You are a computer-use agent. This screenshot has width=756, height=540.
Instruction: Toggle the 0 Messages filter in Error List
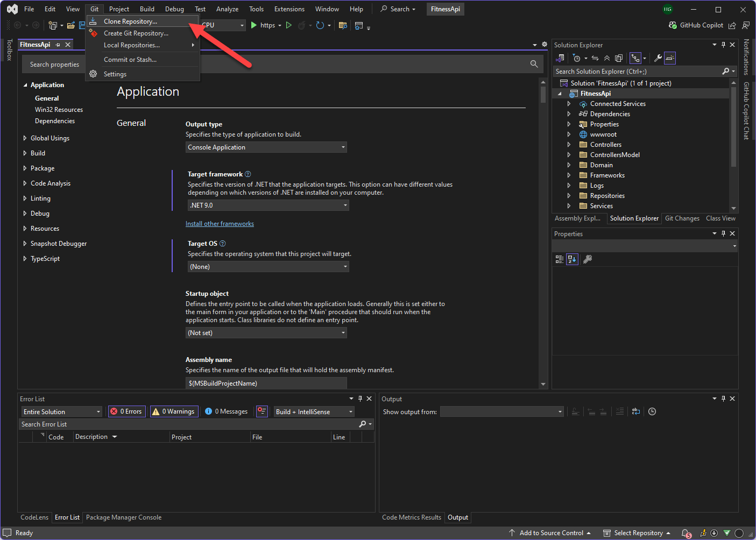click(x=225, y=411)
